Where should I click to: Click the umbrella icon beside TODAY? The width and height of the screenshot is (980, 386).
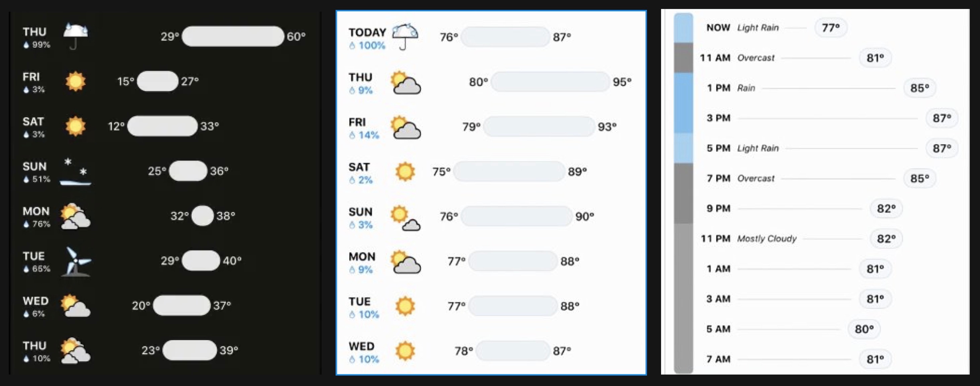(x=405, y=36)
